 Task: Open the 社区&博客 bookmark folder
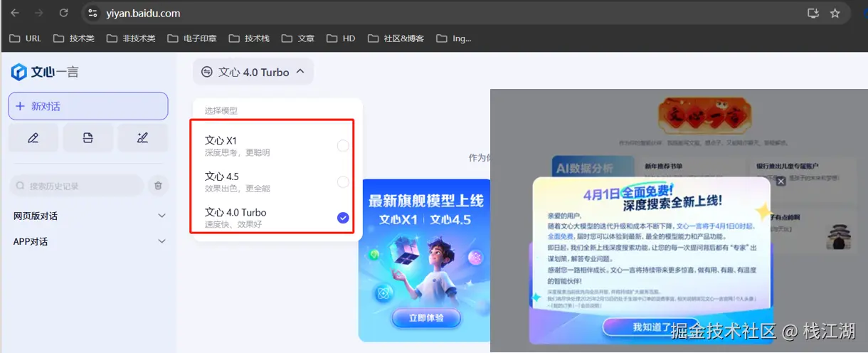pos(396,38)
